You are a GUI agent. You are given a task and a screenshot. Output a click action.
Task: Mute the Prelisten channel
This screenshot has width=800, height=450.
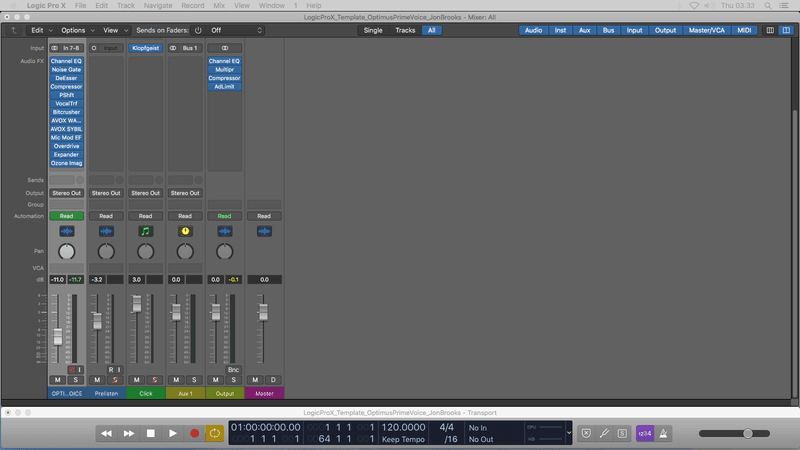[x=97, y=380]
